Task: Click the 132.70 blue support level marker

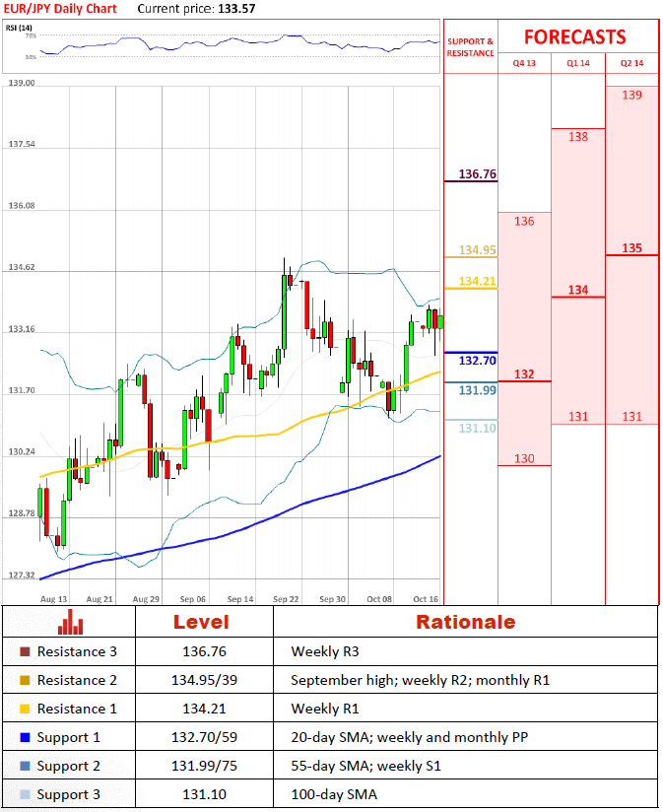Action: (x=477, y=361)
